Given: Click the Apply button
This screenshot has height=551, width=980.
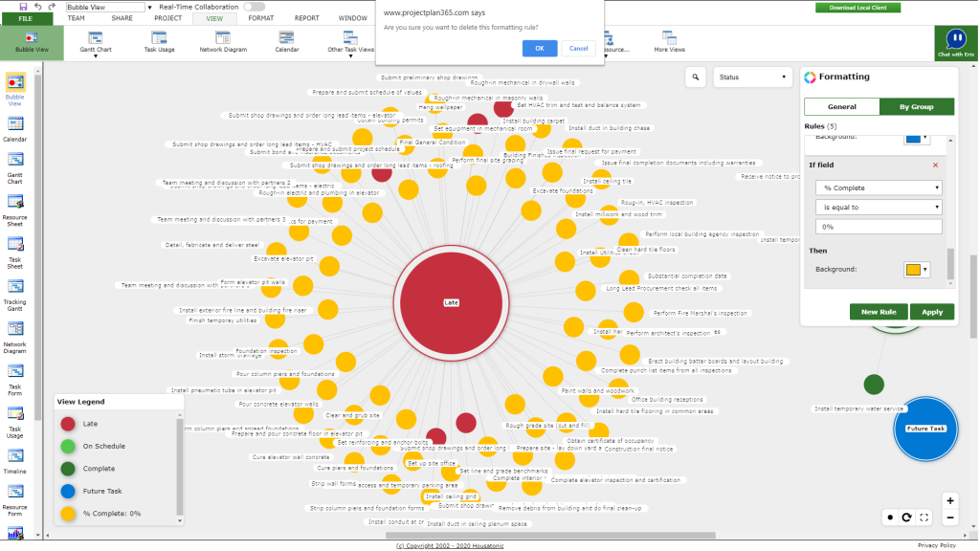Looking at the screenshot, I should click(x=932, y=312).
